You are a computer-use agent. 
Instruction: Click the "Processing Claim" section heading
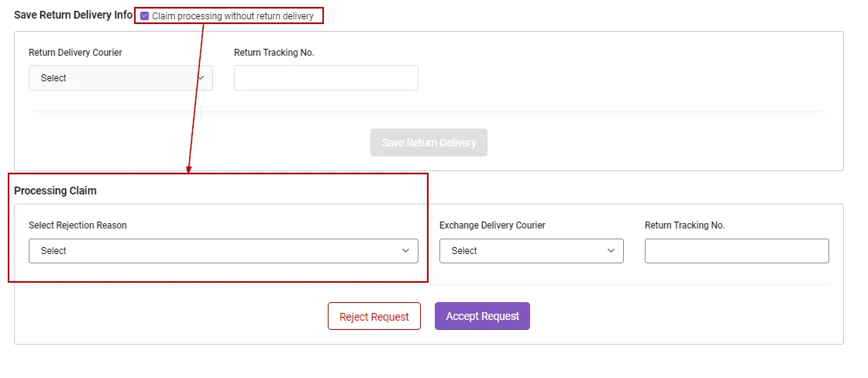pos(55,191)
